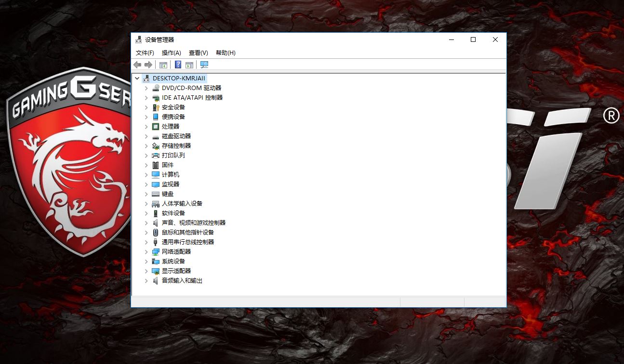The image size is (624, 364).
Task: Click the icon next to 软件设备
Action: (156, 213)
